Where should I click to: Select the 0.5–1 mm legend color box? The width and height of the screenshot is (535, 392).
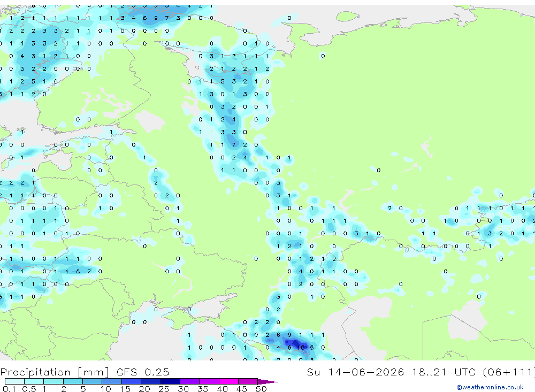click(x=34, y=381)
